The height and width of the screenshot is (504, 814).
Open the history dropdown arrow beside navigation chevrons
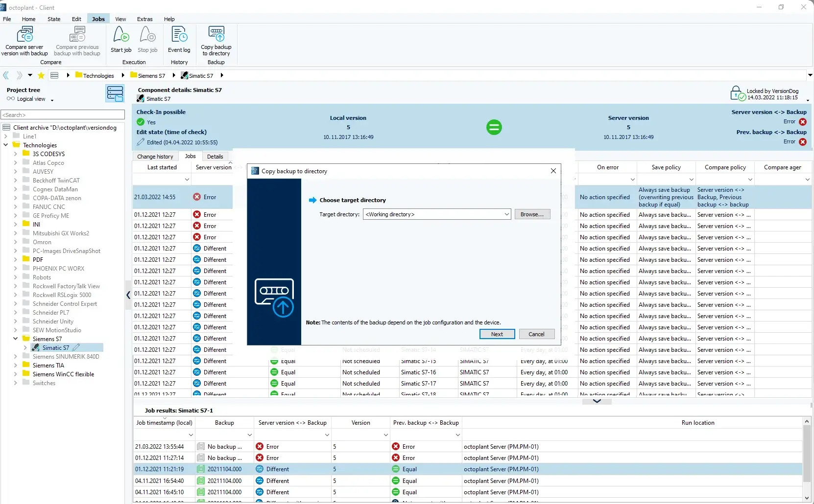pos(30,75)
